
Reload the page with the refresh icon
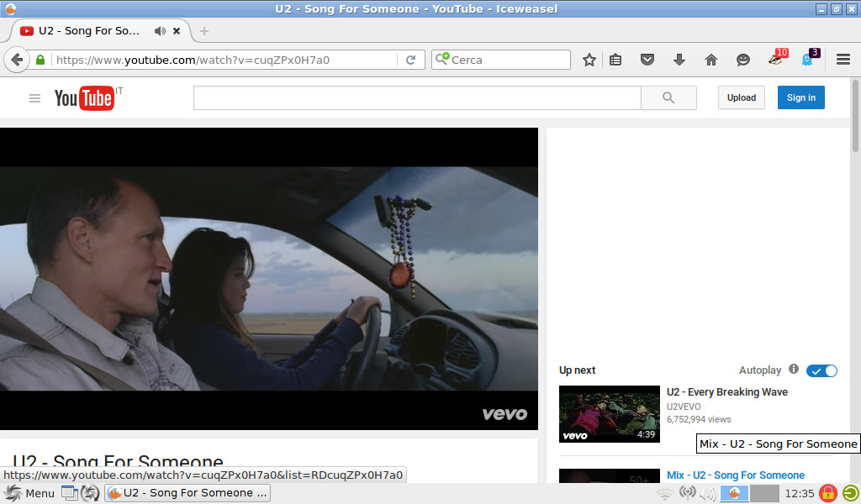click(x=410, y=60)
